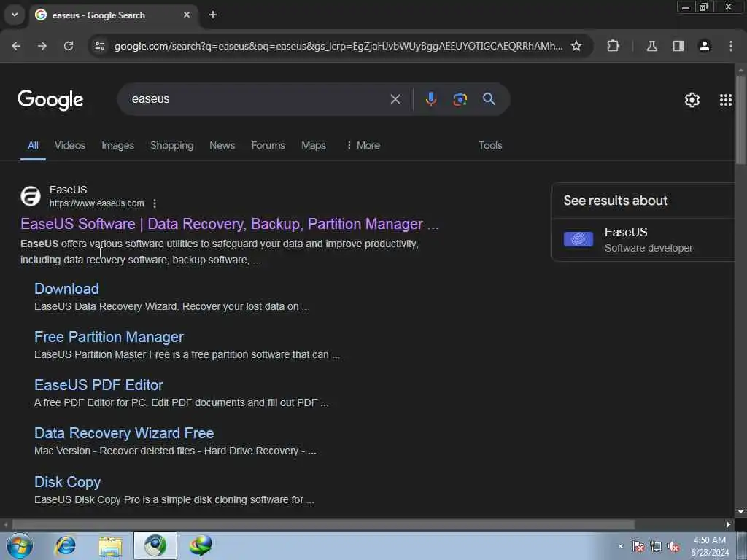This screenshot has height=560, width=747.
Task: Click the scroll down arrow
Action: click(x=740, y=512)
